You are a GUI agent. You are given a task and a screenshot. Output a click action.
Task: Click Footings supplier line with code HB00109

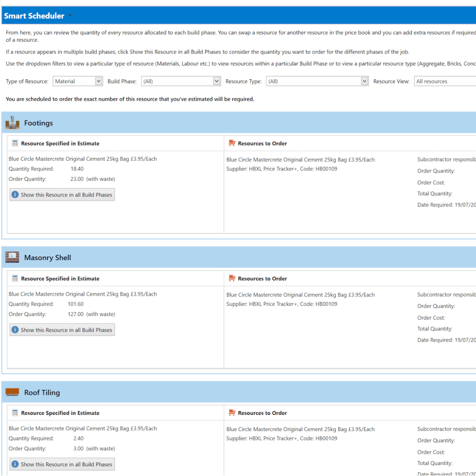click(x=282, y=169)
